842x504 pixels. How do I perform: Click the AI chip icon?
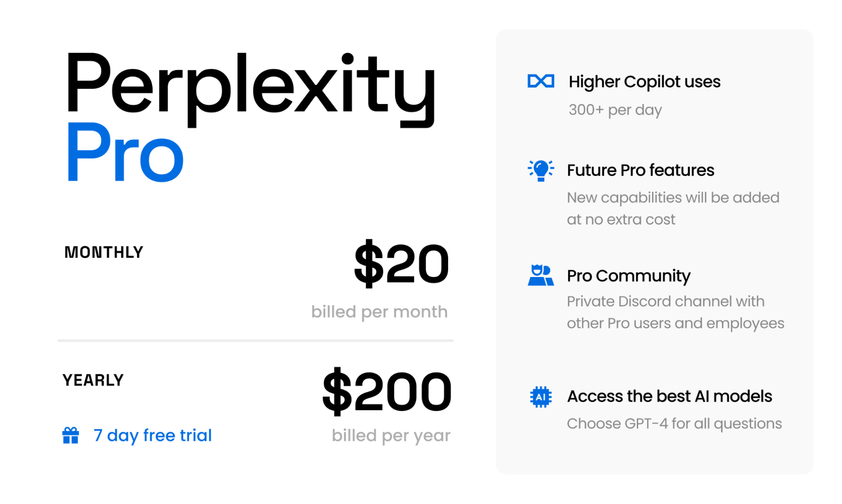540,397
